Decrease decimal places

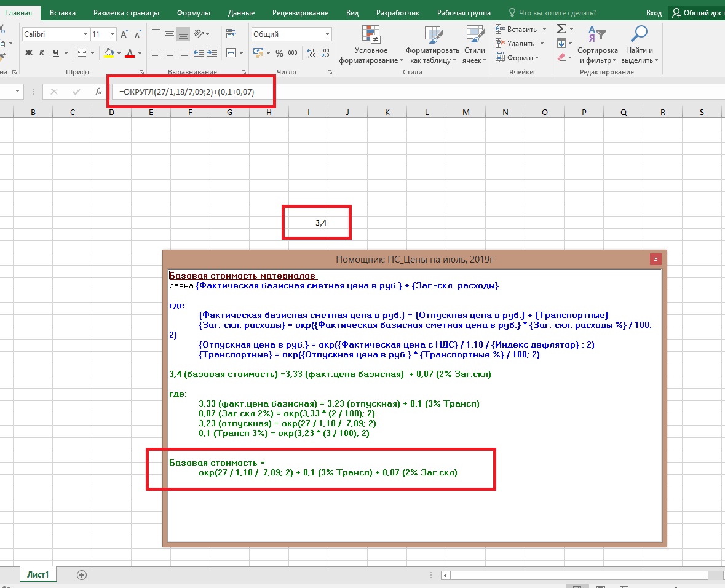[325, 53]
